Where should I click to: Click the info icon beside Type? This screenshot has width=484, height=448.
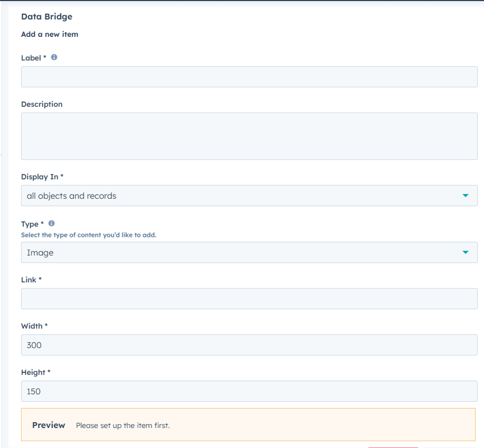pos(52,223)
